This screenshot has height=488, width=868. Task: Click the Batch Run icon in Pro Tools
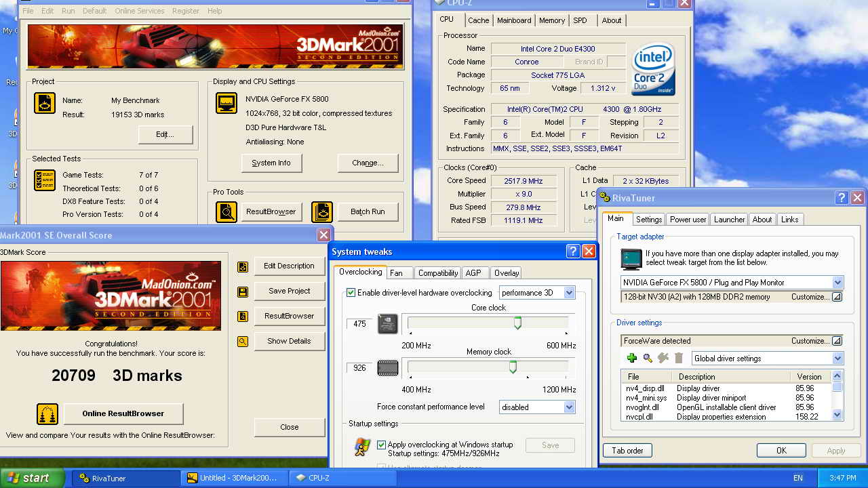[x=322, y=212]
